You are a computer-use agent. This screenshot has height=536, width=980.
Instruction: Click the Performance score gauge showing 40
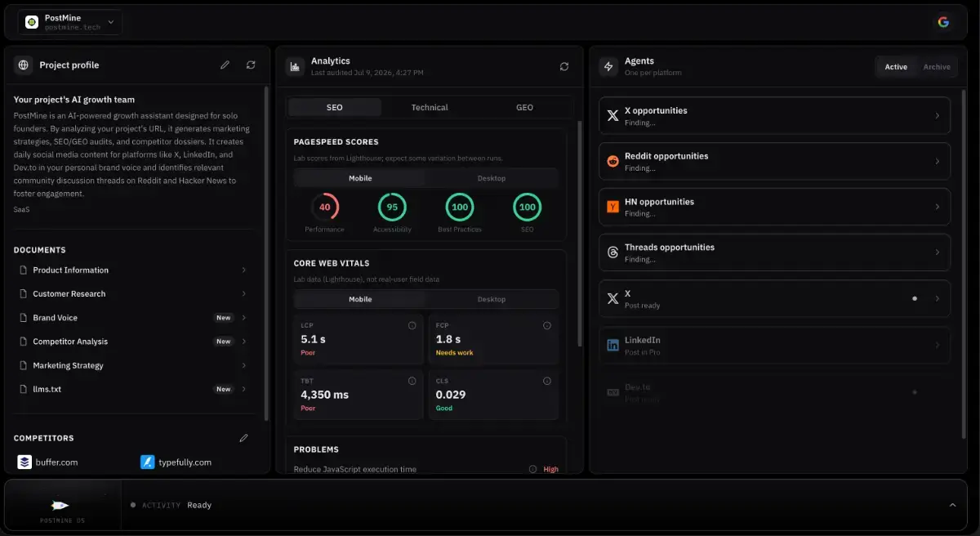pos(325,207)
